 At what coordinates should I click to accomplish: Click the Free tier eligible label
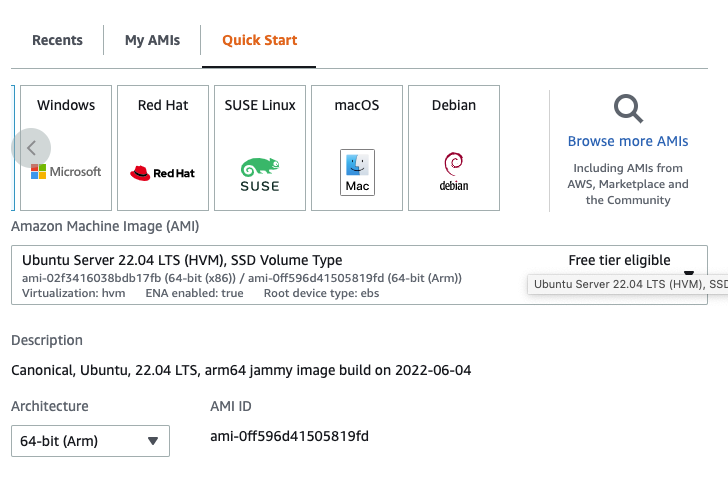[619, 260]
